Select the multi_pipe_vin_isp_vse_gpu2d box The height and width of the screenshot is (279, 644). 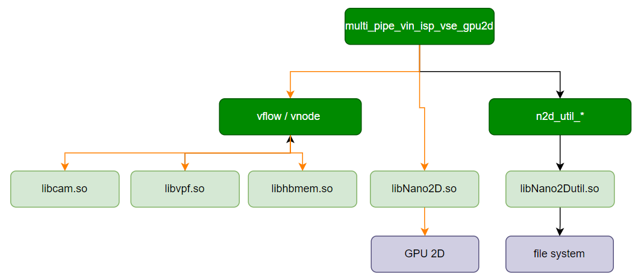coord(419,27)
